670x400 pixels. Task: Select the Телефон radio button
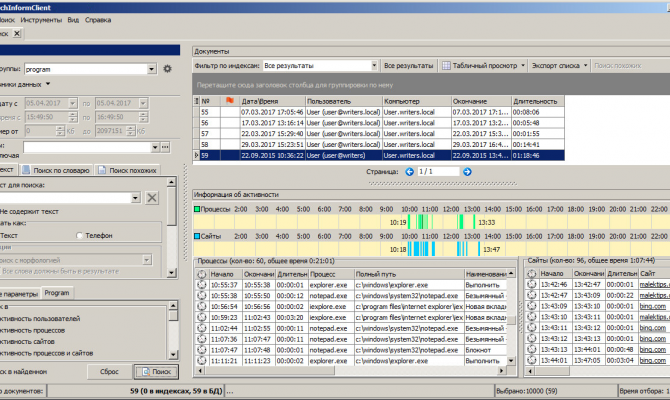[80, 235]
